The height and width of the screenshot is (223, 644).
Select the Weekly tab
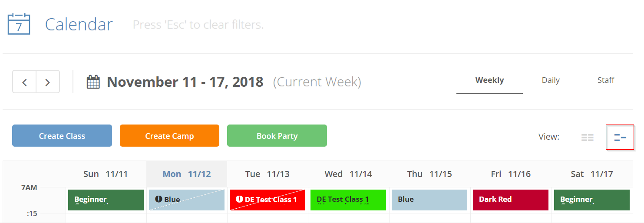[489, 80]
